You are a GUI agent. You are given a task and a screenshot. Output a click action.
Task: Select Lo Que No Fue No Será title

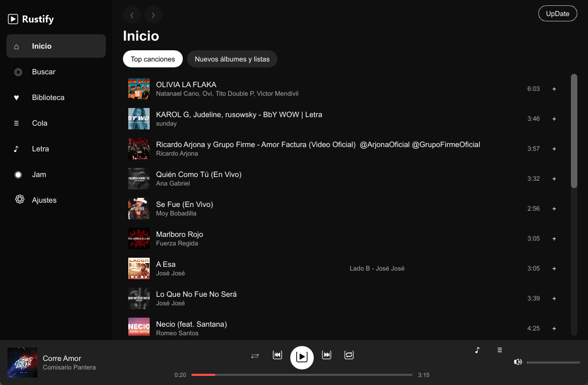tap(196, 294)
